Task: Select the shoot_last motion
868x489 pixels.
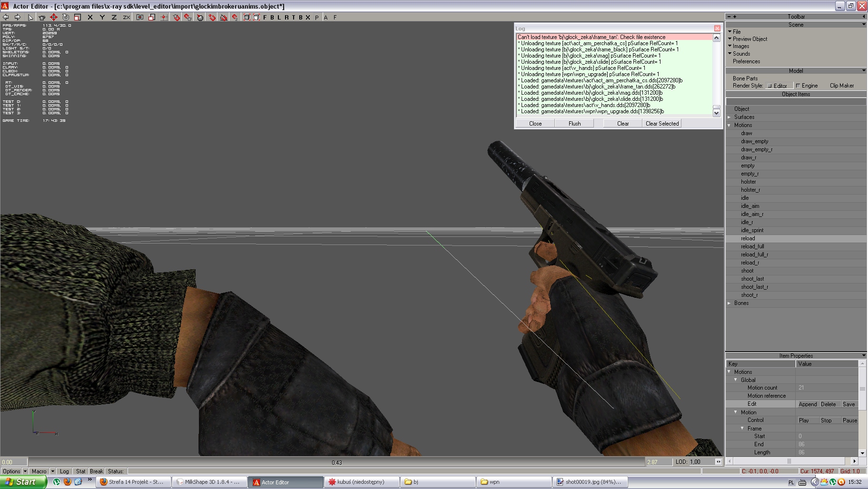Action: coord(752,279)
